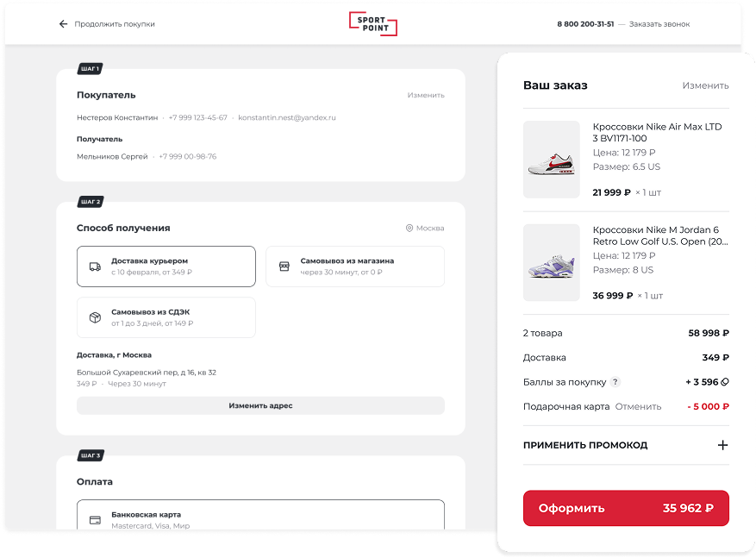Click the question mark help icon next to Баллы за покупку

tap(615, 382)
